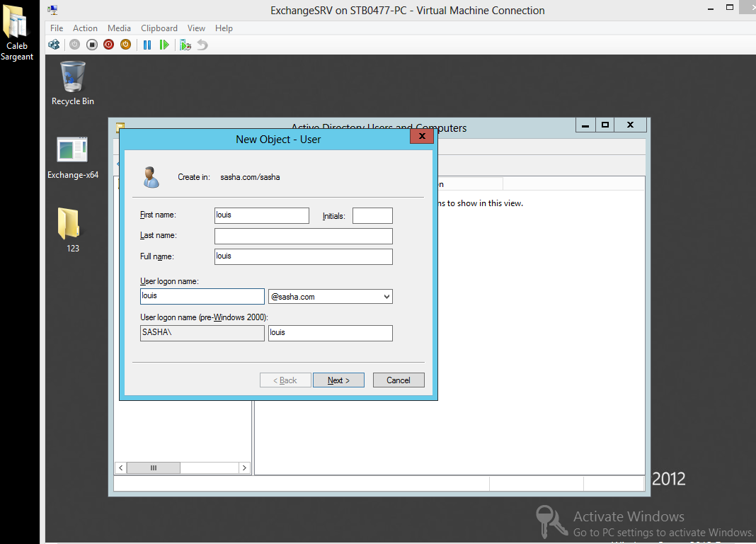Image resolution: width=756 pixels, height=544 pixels.
Task: Send Ctrl+Alt+Delete toolbar icon
Action: coord(54,45)
